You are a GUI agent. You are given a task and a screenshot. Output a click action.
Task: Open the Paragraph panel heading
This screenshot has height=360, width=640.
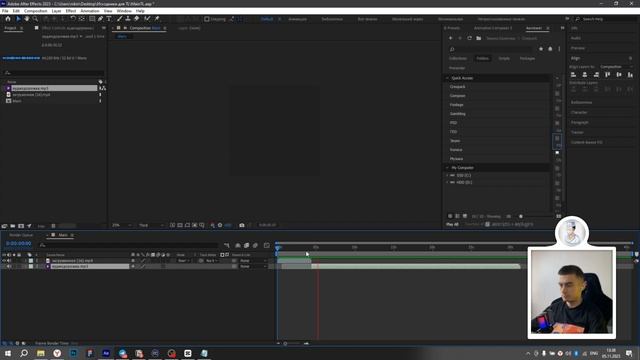click(x=580, y=122)
